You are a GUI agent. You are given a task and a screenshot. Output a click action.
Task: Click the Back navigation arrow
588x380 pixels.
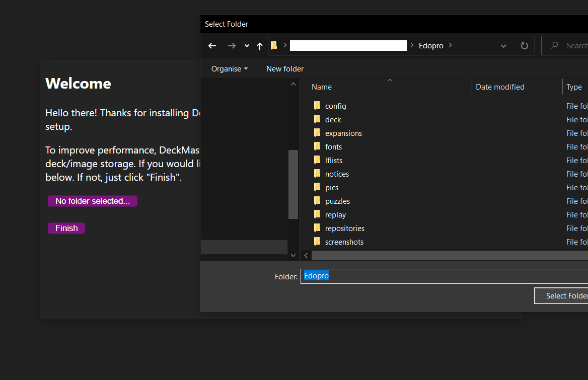pos(212,46)
